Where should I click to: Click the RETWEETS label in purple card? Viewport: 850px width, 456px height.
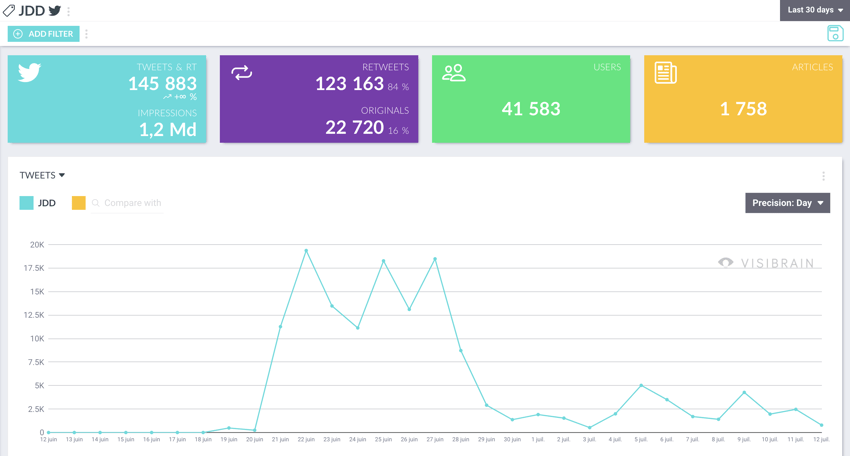click(x=385, y=67)
